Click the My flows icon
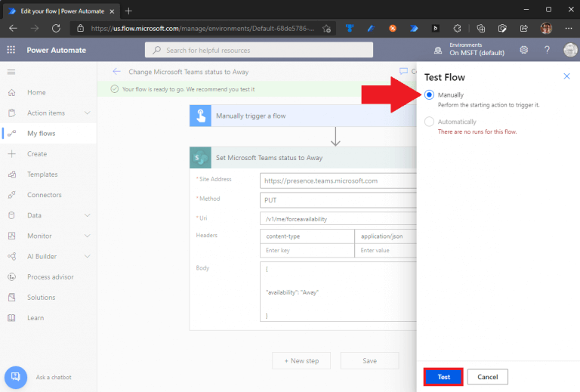The width and height of the screenshot is (580, 392). [x=12, y=133]
